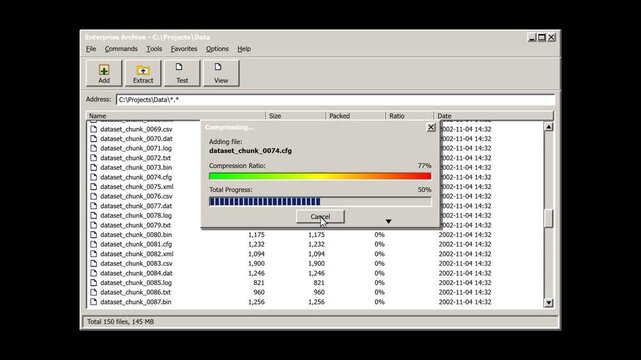Click the file icon of dataset_chunk_0071.log
The image size is (641, 360).
pyautogui.click(x=94, y=148)
